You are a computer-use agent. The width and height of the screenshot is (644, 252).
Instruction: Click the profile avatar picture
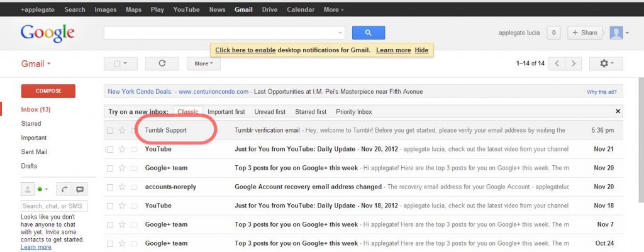tap(616, 33)
